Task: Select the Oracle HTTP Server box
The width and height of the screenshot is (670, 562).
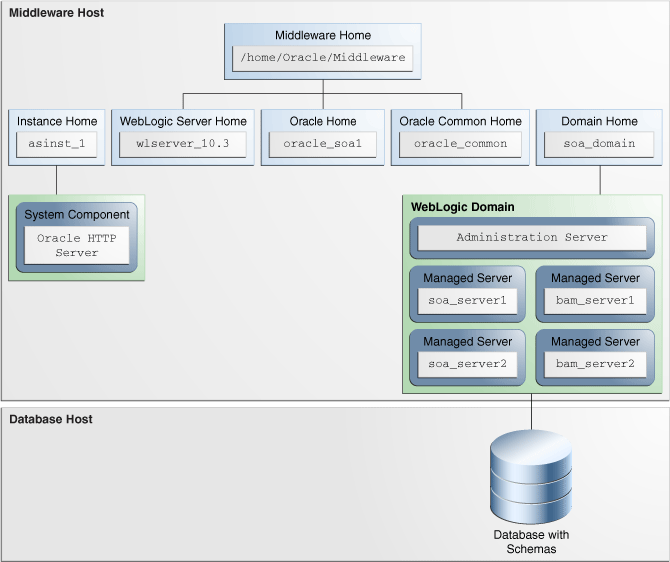Action: (76, 245)
